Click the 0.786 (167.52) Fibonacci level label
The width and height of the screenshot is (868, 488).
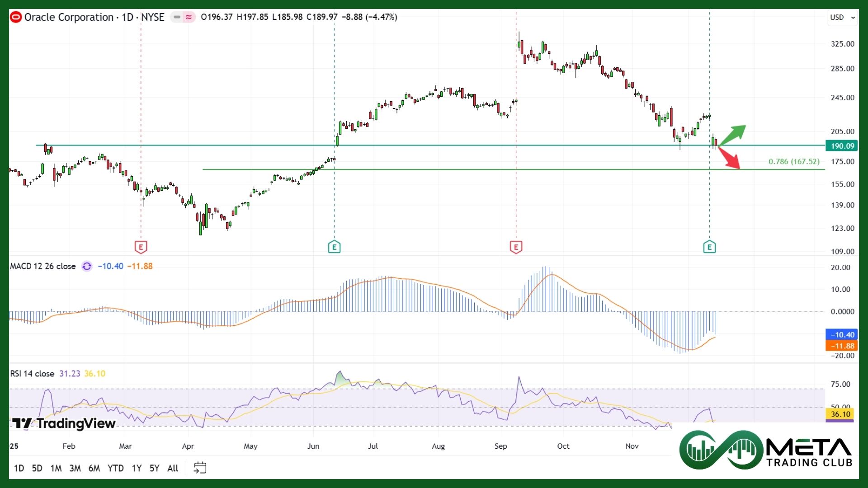point(794,161)
